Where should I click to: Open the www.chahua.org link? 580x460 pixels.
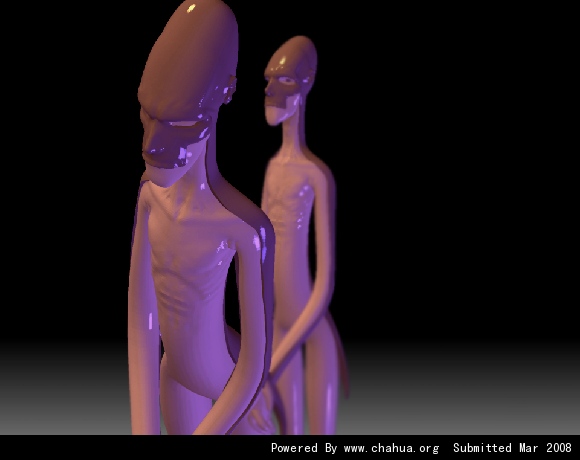click(391, 448)
